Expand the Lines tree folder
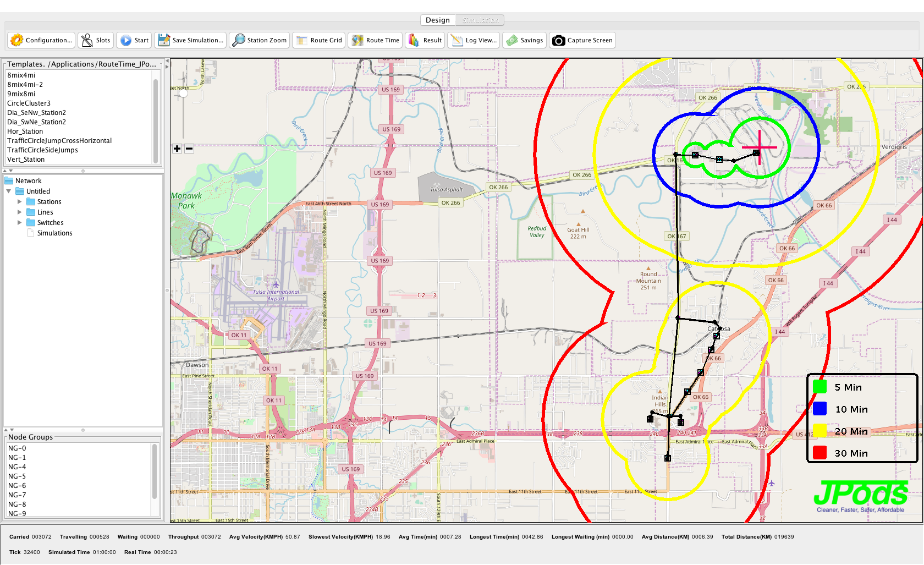Screen dimensions: 924x565 pos(20,212)
